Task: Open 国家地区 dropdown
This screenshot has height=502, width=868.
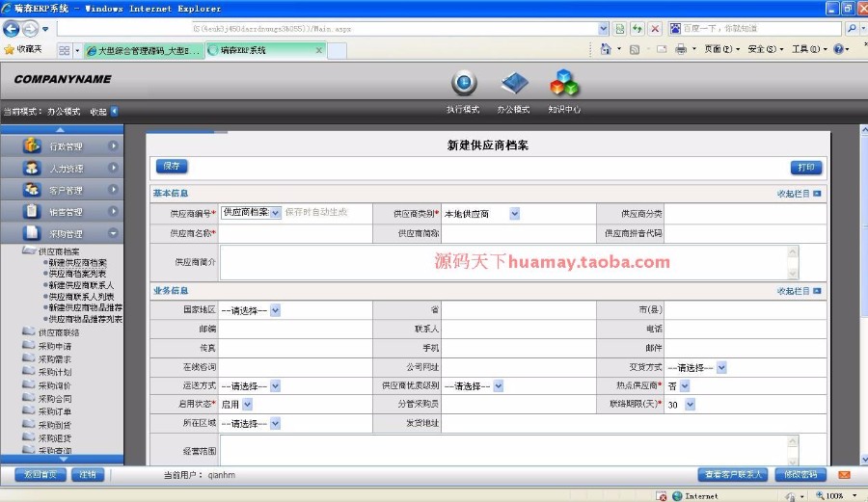Action: [275, 310]
